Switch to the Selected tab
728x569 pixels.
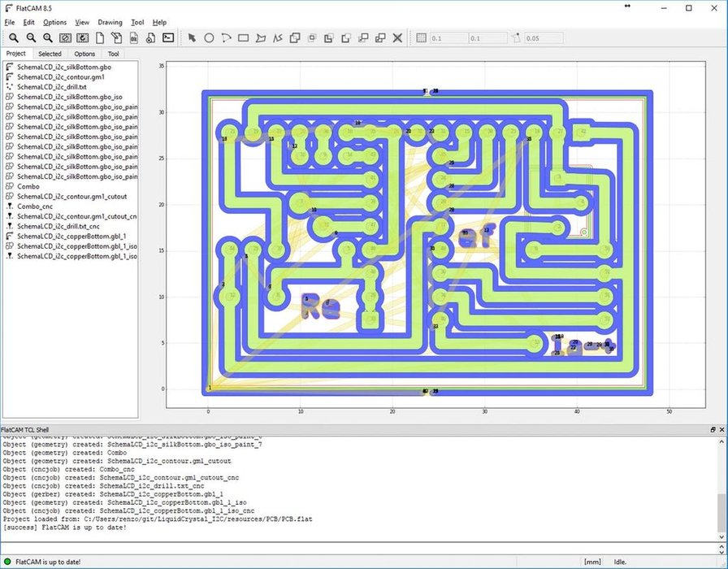coord(50,54)
